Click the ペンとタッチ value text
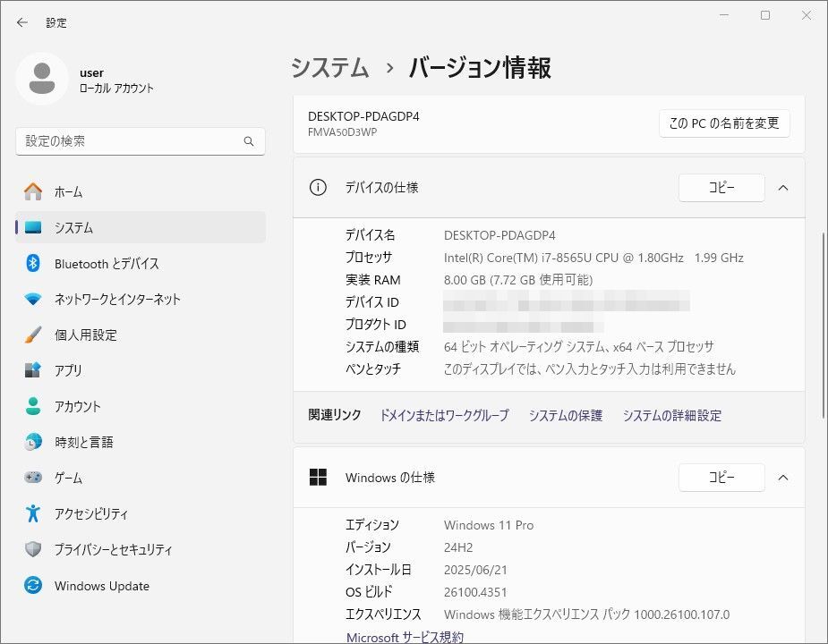 pos(589,369)
